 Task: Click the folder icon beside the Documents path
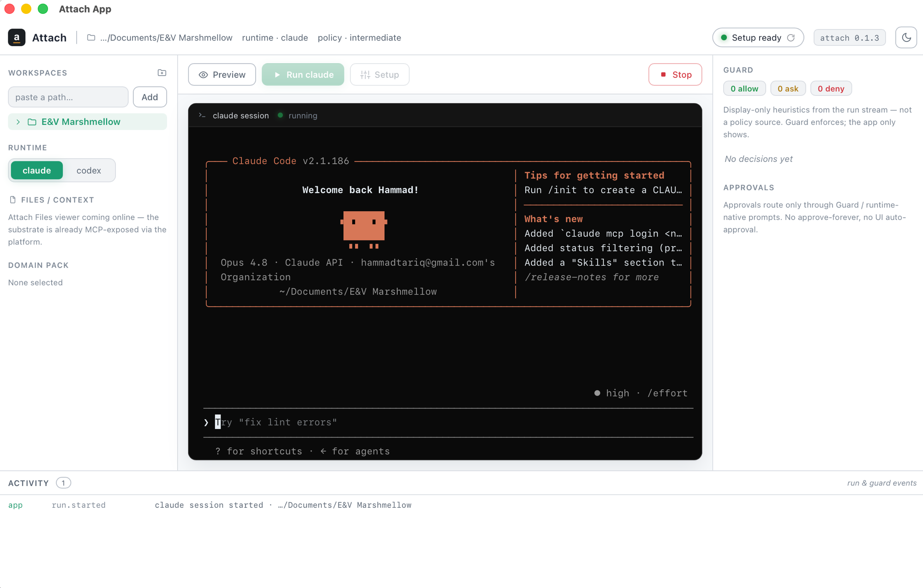(x=91, y=37)
